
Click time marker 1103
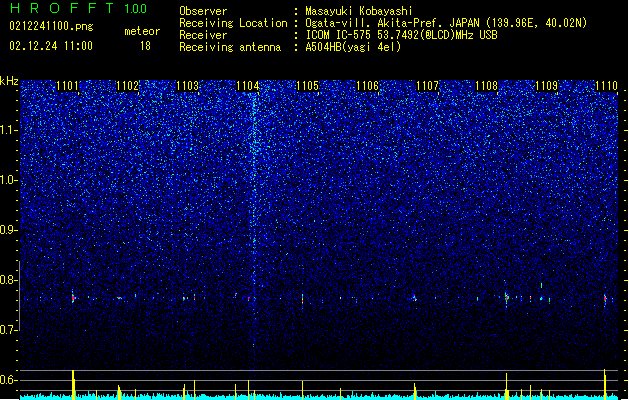pyautogui.click(x=188, y=86)
